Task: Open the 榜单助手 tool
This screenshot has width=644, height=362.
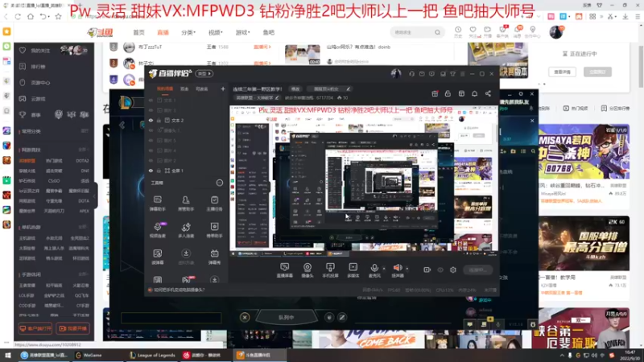Action: tap(214, 230)
